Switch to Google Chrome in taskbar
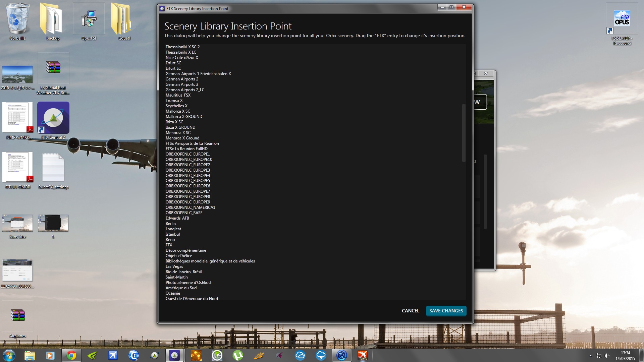 (71, 355)
